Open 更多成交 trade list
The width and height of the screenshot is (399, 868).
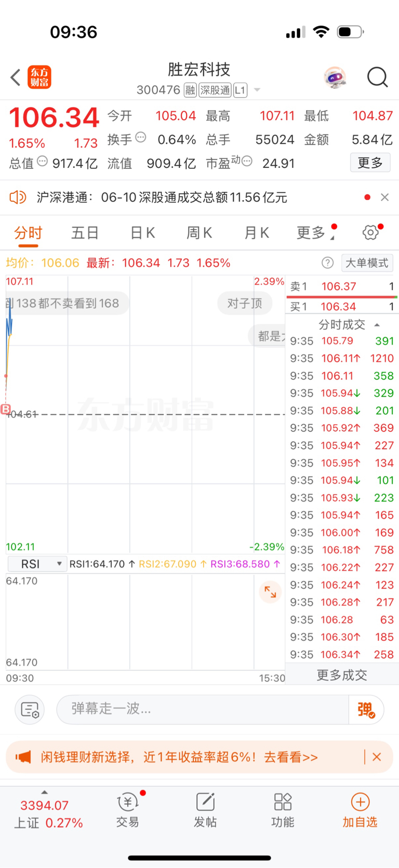tap(342, 675)
